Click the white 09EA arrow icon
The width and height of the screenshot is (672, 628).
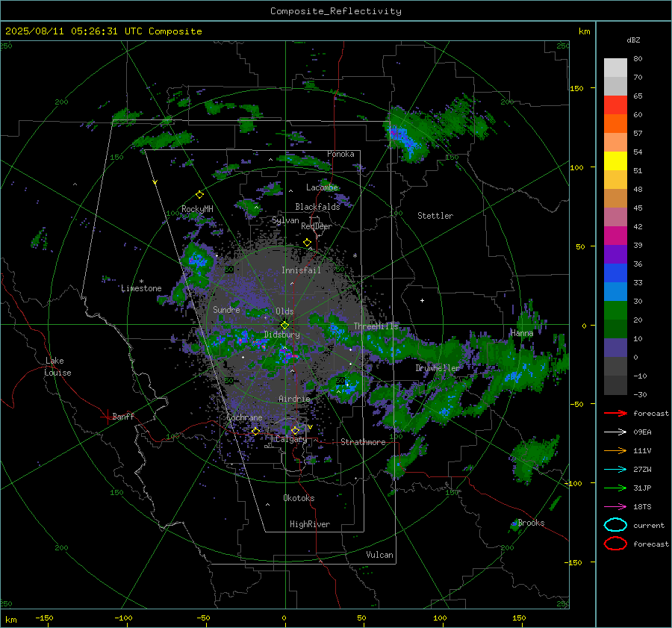tap(615, 432)
